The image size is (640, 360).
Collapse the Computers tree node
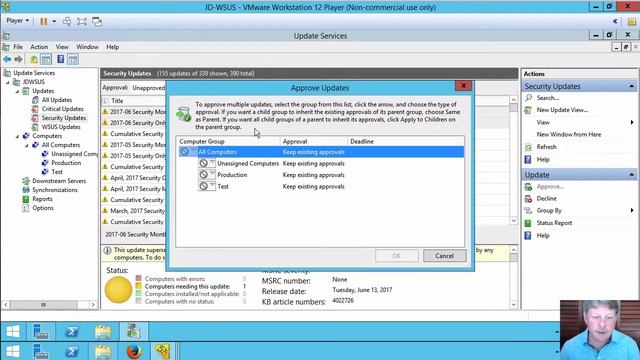[17, 136]
